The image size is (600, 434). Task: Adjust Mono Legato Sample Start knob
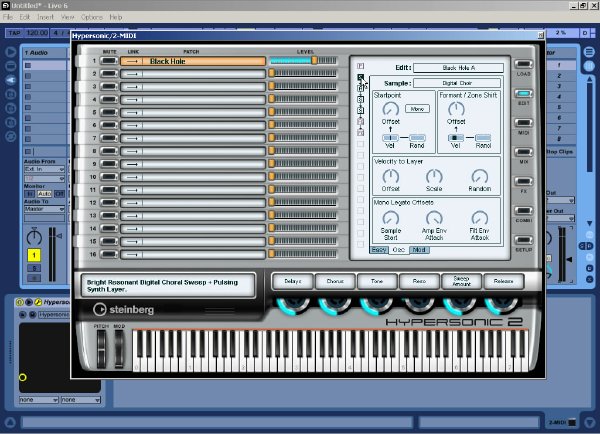pos(391,218)
